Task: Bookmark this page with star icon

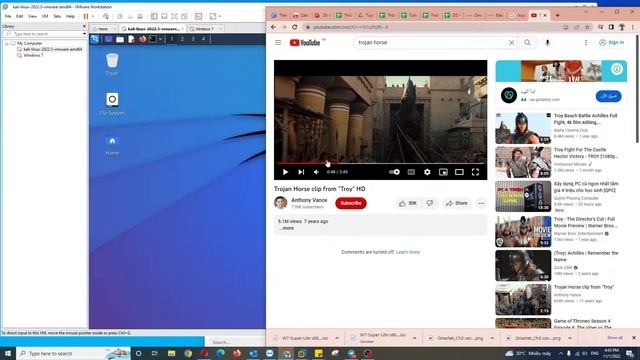Action: [587, 27]
